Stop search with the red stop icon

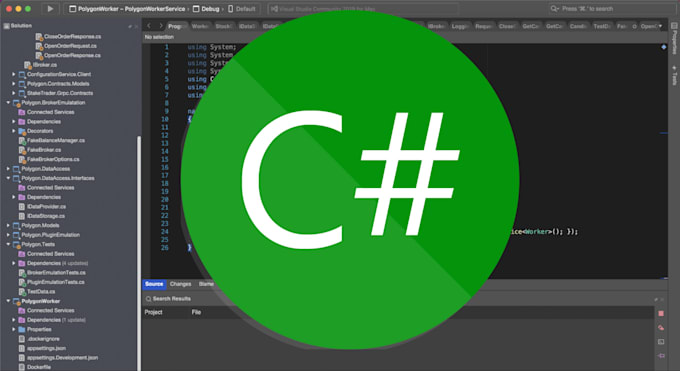pos(661,313)
